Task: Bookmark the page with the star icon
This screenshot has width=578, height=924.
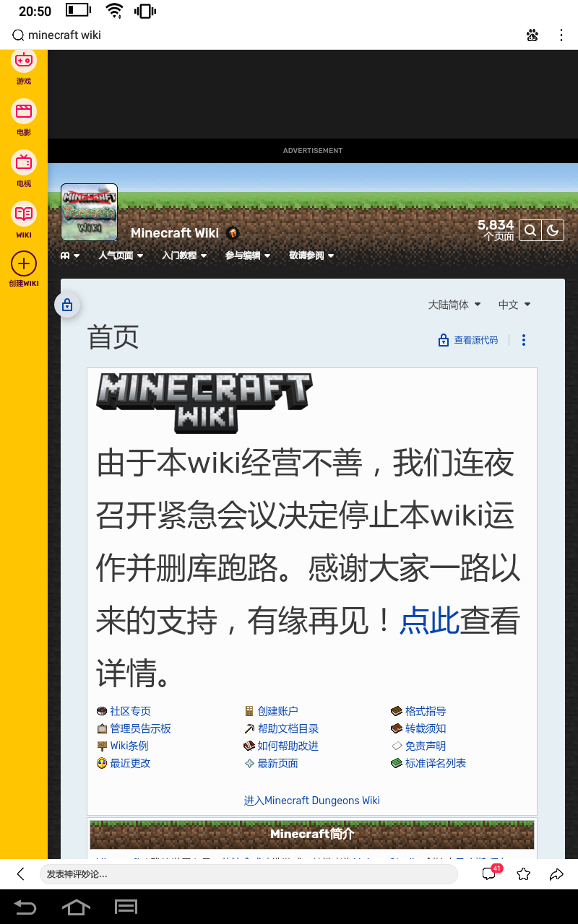Action: 524,874
